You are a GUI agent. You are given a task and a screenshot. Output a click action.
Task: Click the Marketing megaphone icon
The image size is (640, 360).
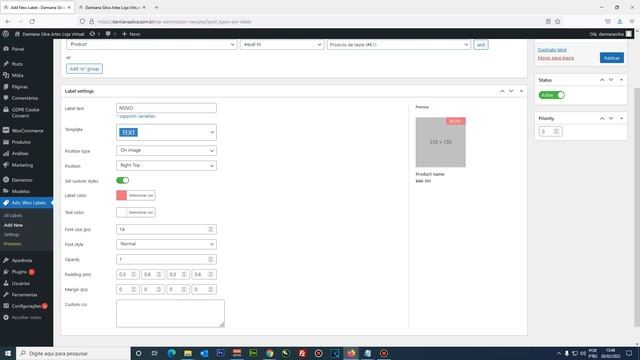point(6,165)
